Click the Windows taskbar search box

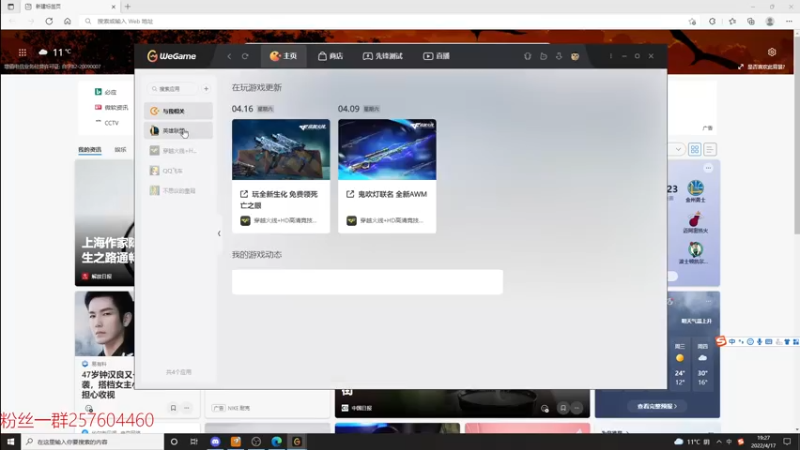click(92, 442)
